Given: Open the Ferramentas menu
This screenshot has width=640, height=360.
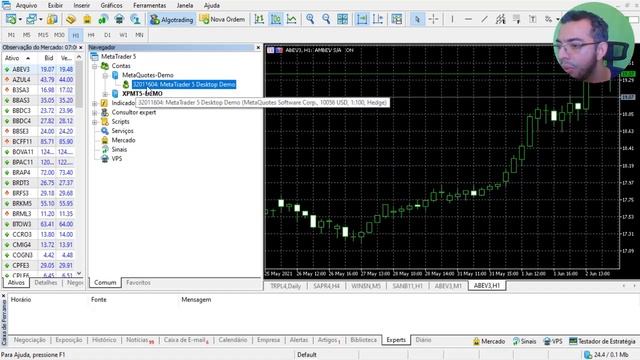Looking at the screenshot, I should click(149, 6).
